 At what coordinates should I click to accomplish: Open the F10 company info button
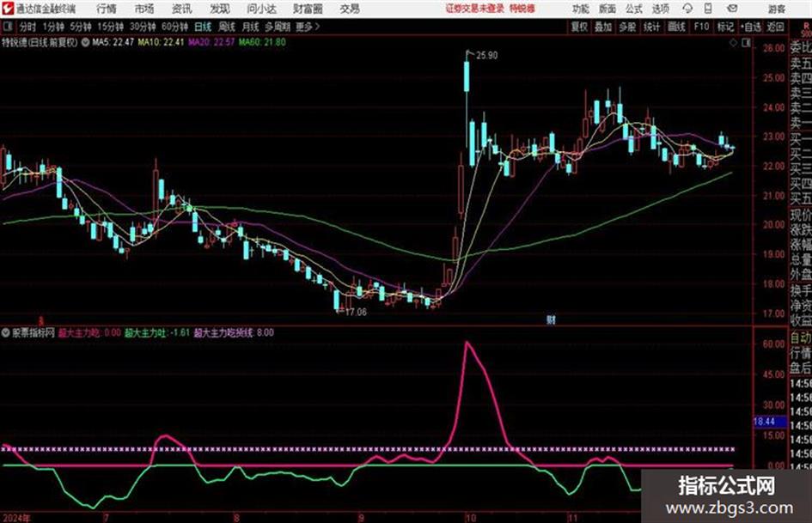(x=701, y=27)
